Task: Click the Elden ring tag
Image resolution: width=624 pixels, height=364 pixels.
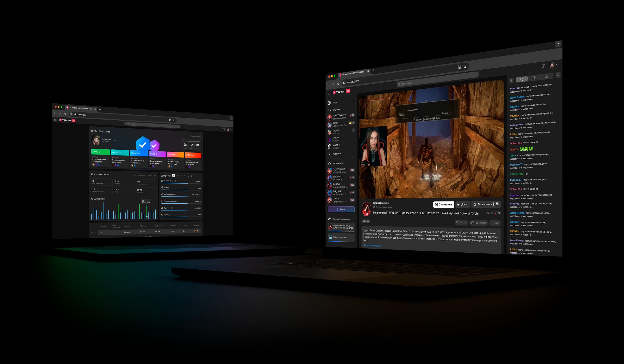Action: tap(366, 221)
